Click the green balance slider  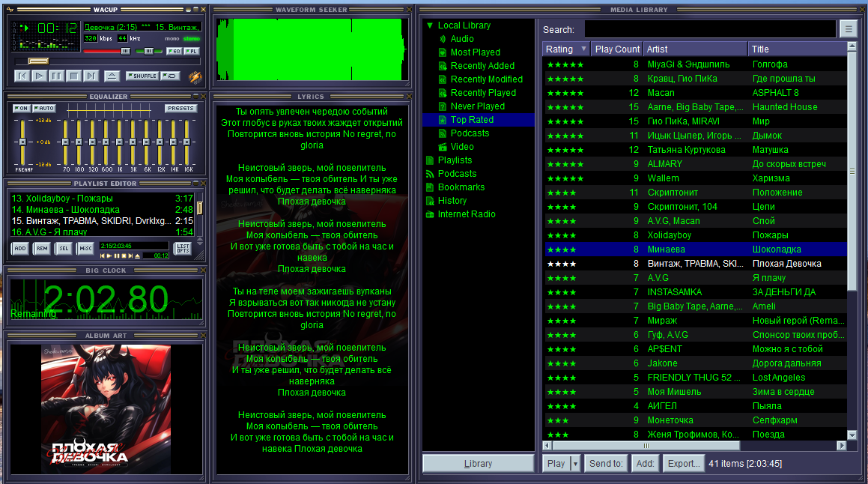coord(150,51)
